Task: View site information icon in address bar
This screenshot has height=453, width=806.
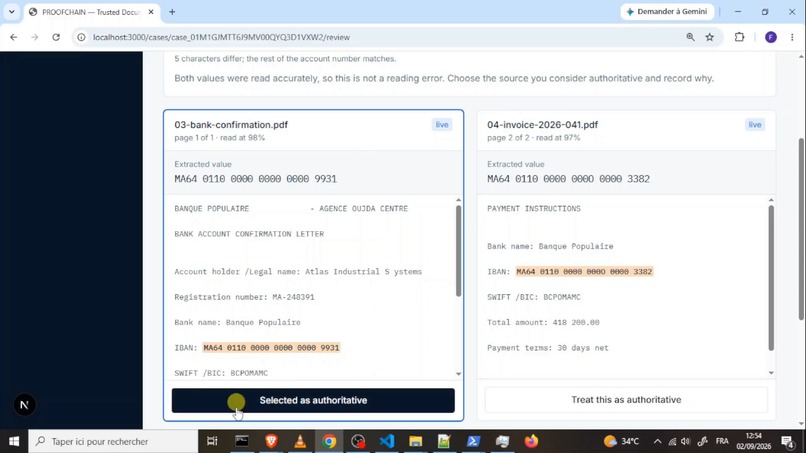Action: point(81,37)
